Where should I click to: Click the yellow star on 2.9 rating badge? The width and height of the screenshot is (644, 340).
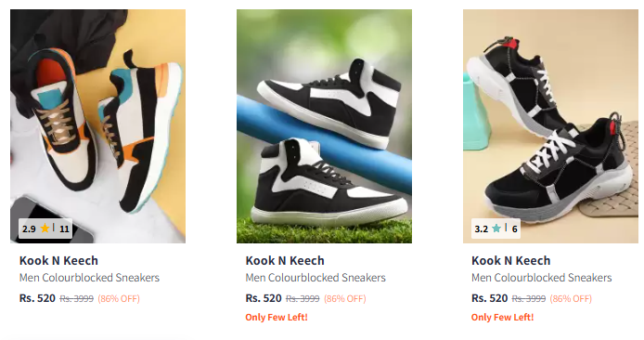45,229
